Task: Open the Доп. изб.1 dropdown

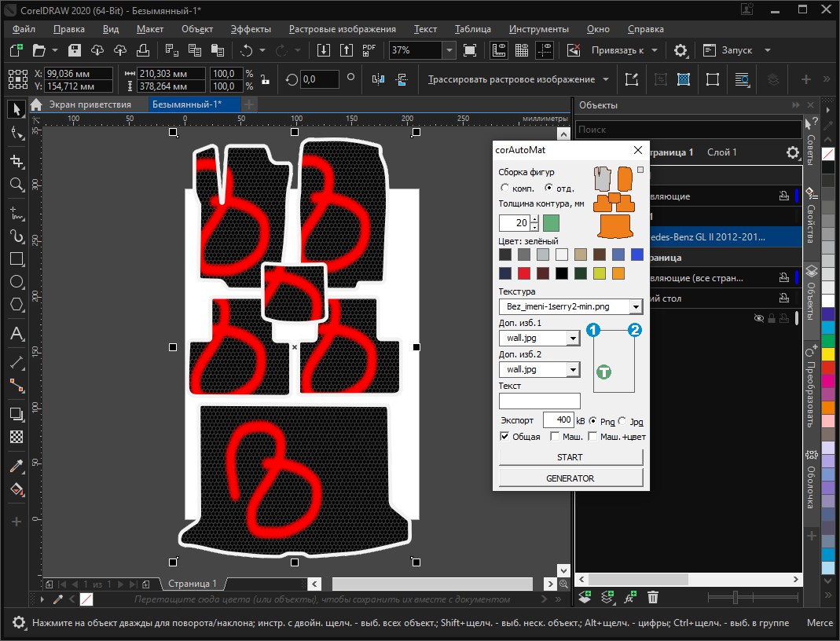Action: point(573,338)
